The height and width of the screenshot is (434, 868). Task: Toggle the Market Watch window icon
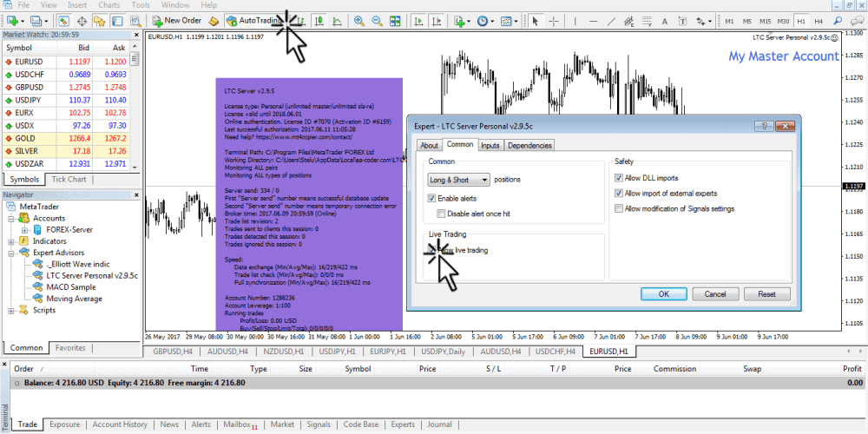[x=63, y=21]
